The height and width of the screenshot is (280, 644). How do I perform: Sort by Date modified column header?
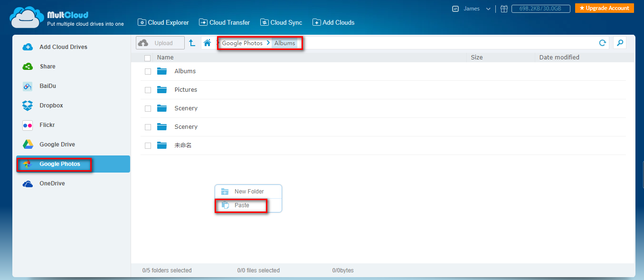(x=559, y=58)
